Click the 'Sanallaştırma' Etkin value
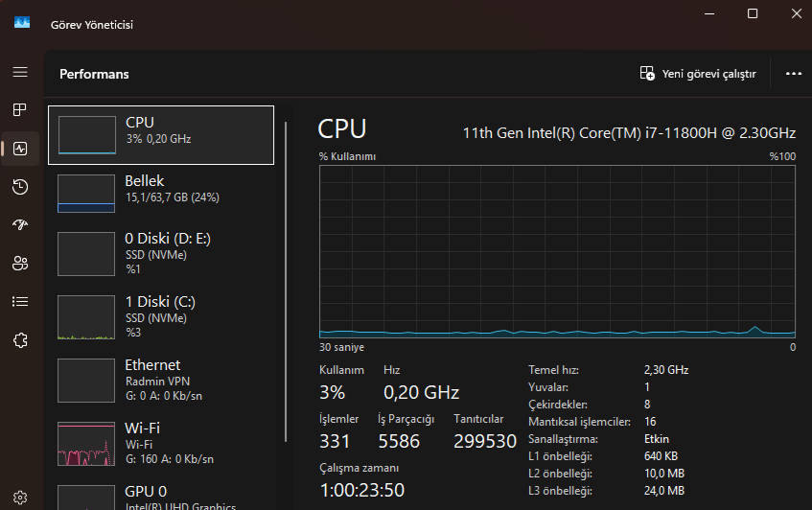Screen dimensions: 812x510 point(657,439)
